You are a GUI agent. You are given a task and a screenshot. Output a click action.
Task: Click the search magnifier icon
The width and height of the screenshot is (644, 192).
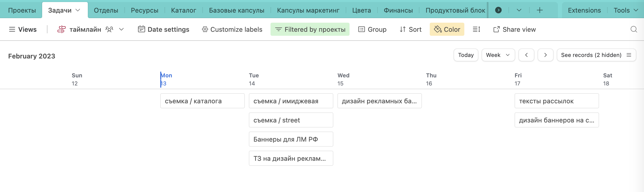(x=634, y=29)
